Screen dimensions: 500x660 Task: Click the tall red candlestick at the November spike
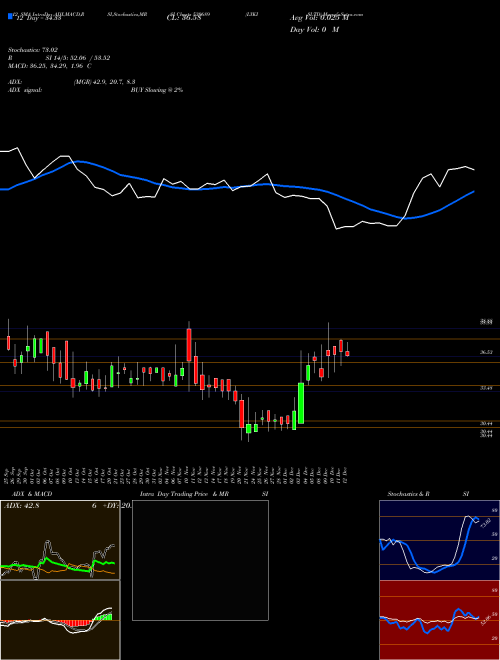[x=189, y=345]
